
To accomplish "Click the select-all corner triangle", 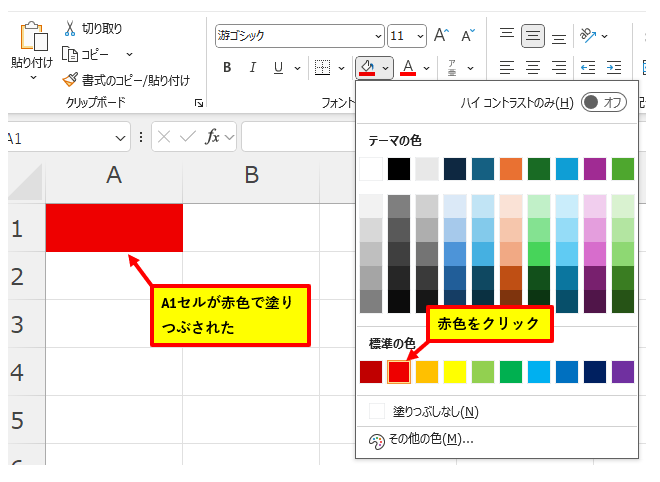I will (x=26, y=182).
